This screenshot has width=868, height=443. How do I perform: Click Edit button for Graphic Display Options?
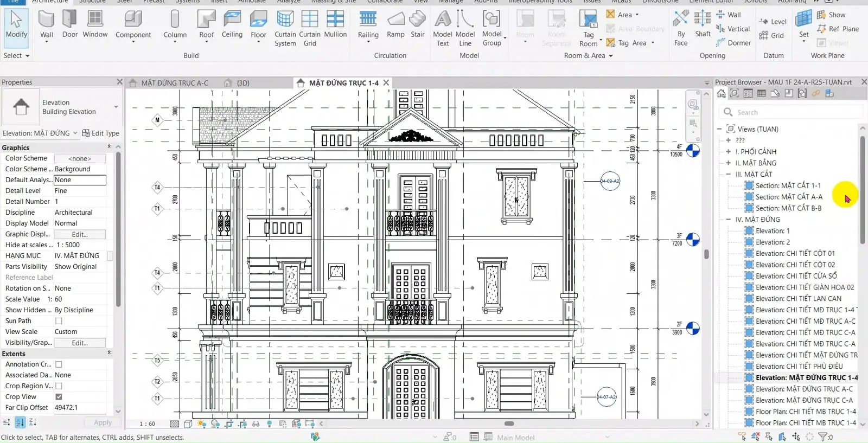[x=80, y=234]
